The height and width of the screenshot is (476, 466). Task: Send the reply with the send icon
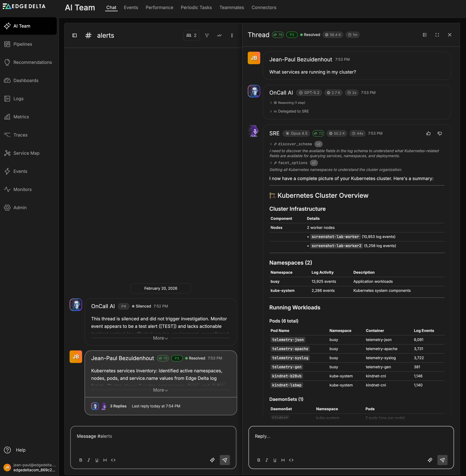pos(442,460)
